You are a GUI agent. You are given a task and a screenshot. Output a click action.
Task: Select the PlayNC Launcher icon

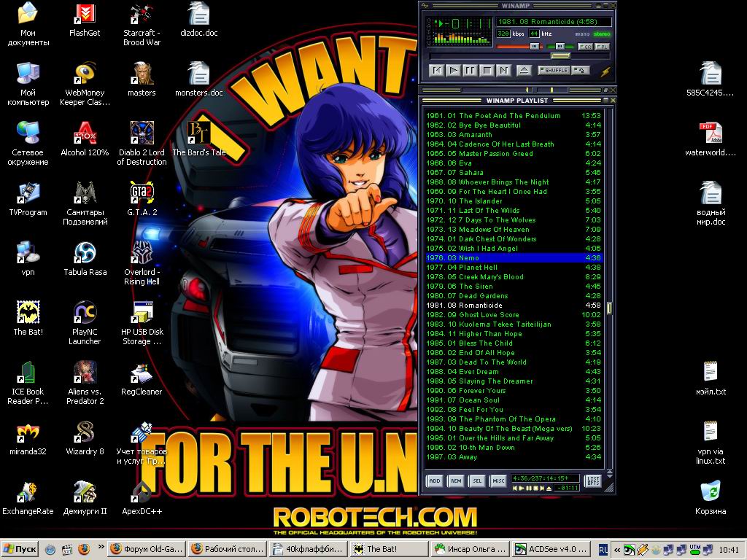coord(85,323)
